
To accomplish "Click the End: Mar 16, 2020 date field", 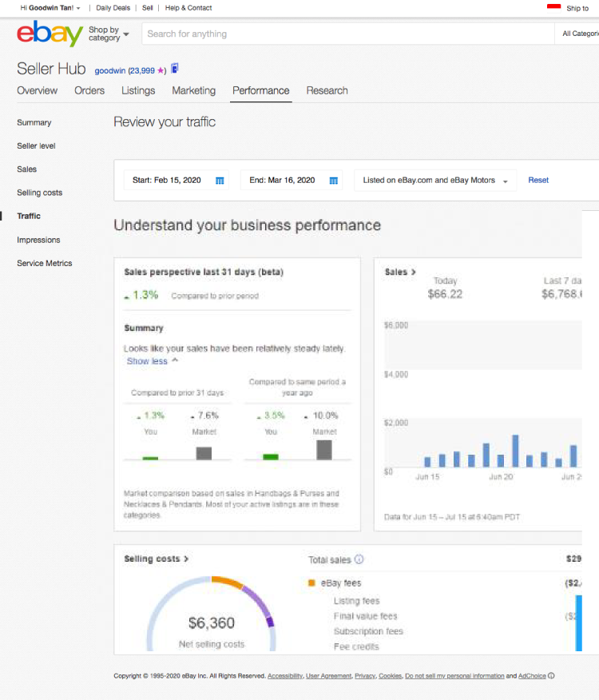I will [292, 181].
